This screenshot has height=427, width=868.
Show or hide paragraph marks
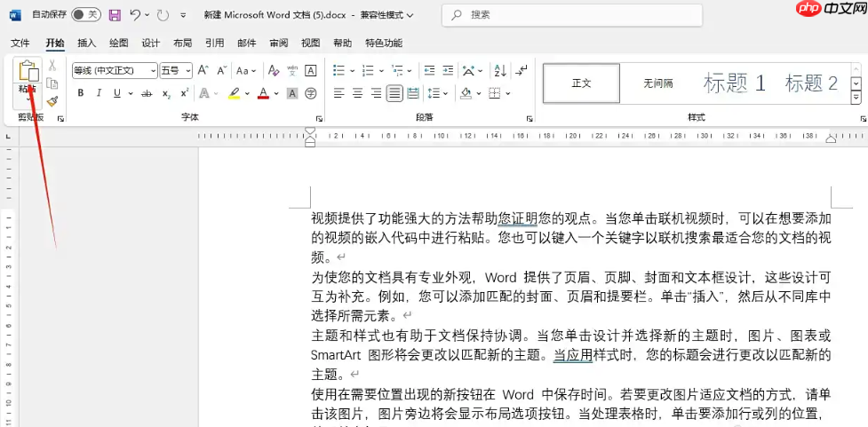click(x=521, y=70)
